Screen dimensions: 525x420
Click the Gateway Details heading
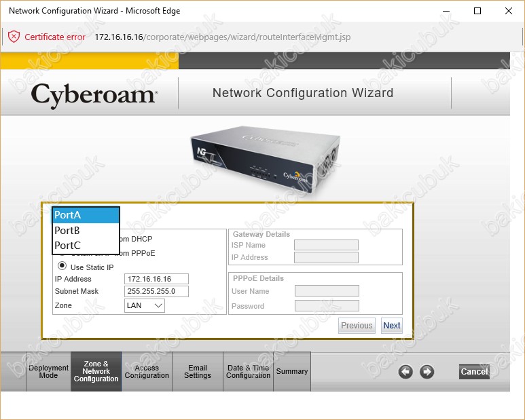pos(261,234)
